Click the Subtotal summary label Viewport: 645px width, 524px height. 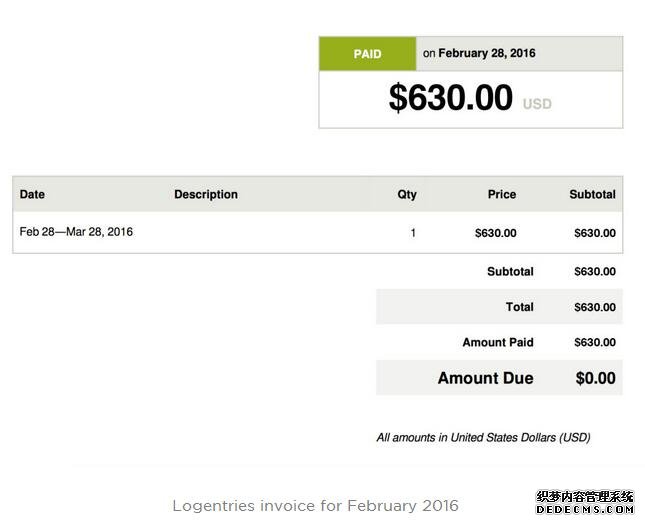point(510,271)
